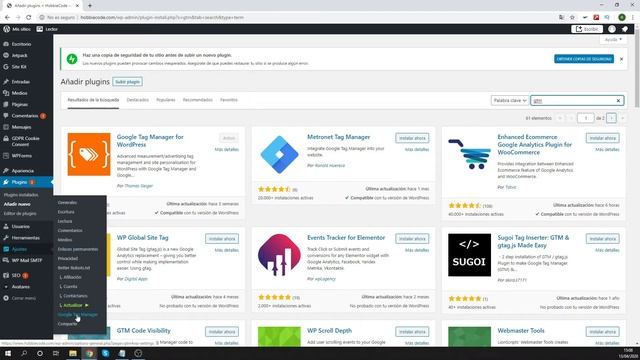The width and height of the screenshot is (640, 360).
Task: Install the Enhanced Ecommerce Google Analytics plugin
Action: coord(602,138)
